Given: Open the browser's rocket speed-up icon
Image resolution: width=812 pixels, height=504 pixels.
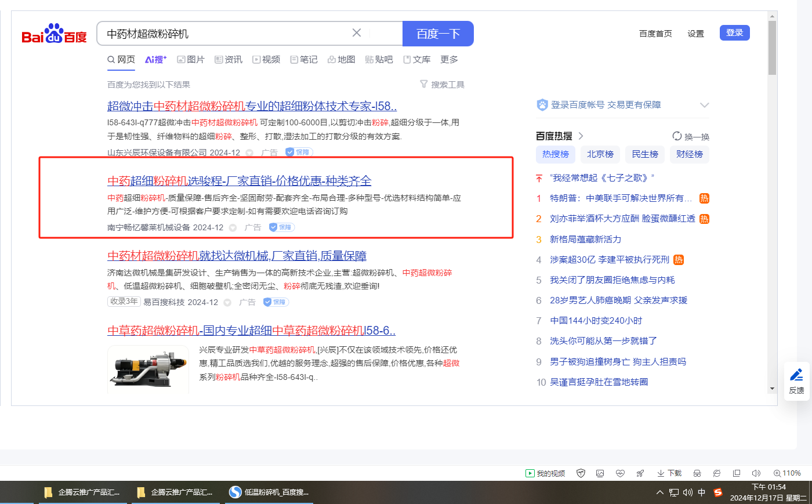Looking at the screenshot, I should pyautogui.click(x=640, y=473).
